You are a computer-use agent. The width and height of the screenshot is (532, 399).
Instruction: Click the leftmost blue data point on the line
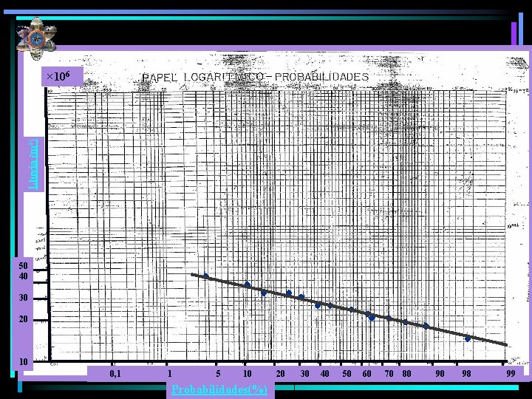click(205, 276)
